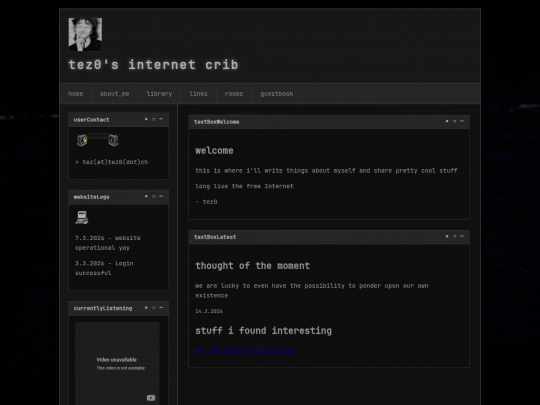
Task: Click the textBoxWelcome panel title
Action: click(216, 122)
